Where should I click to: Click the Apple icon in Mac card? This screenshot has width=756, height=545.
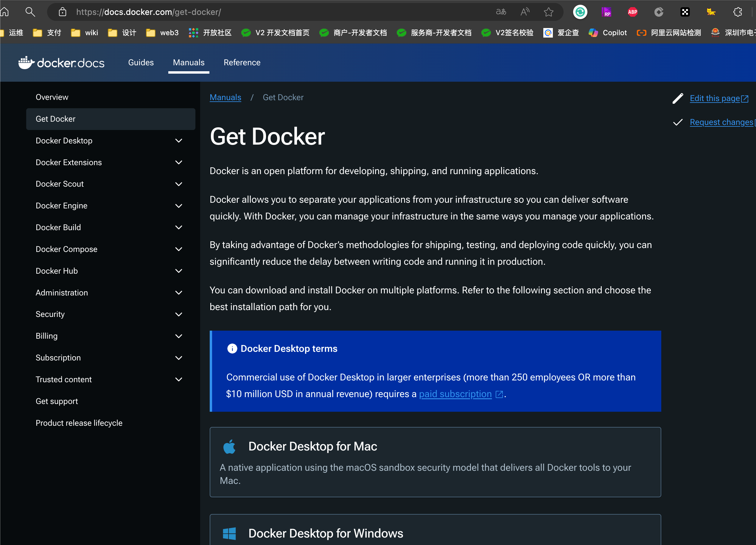(x=229, y=447)
